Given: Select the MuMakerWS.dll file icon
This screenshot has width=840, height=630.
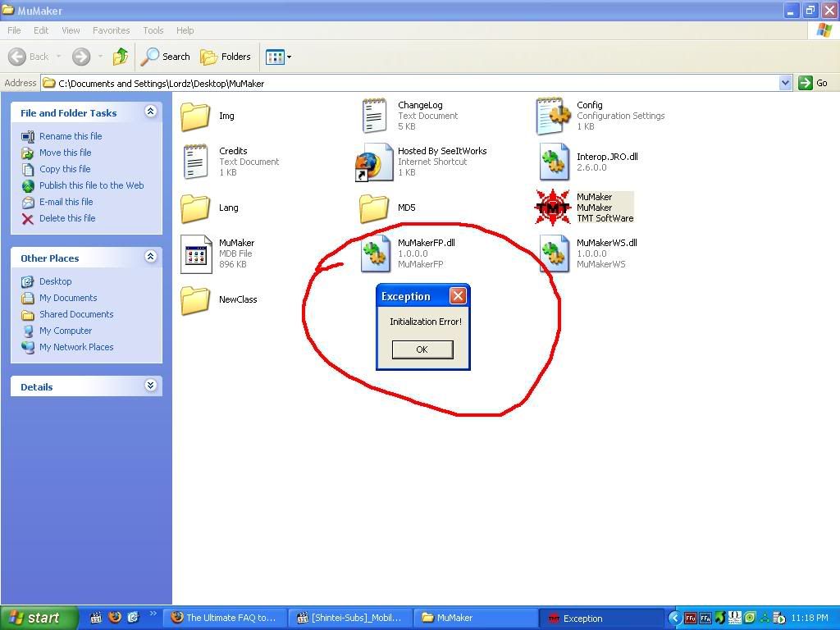Looking at the screenshot, I should pyautogui.click(x=555, y=253).
